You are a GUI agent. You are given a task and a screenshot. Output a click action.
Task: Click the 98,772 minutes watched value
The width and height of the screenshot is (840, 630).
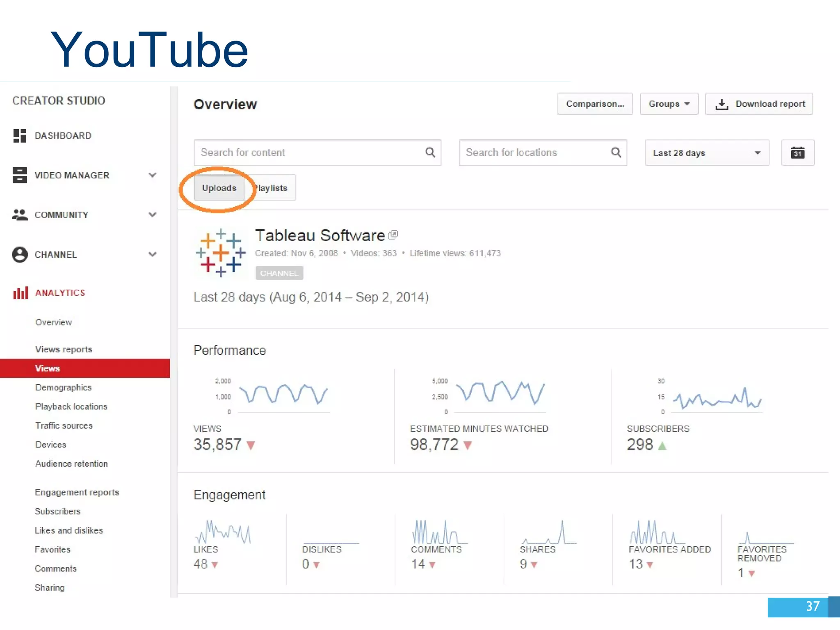pyautogui.click(x=434, y=445)
